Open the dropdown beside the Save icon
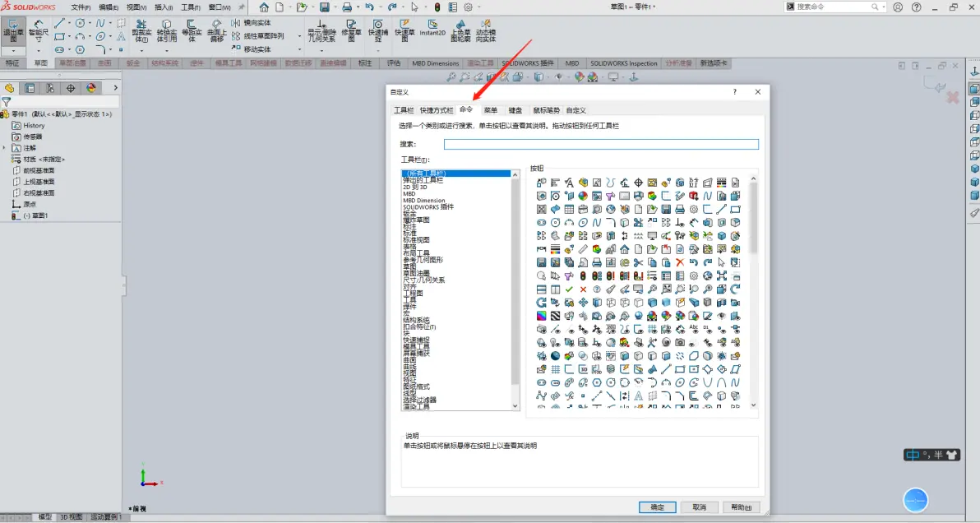The height and width of the screenshot is (523, 980). 334,7
